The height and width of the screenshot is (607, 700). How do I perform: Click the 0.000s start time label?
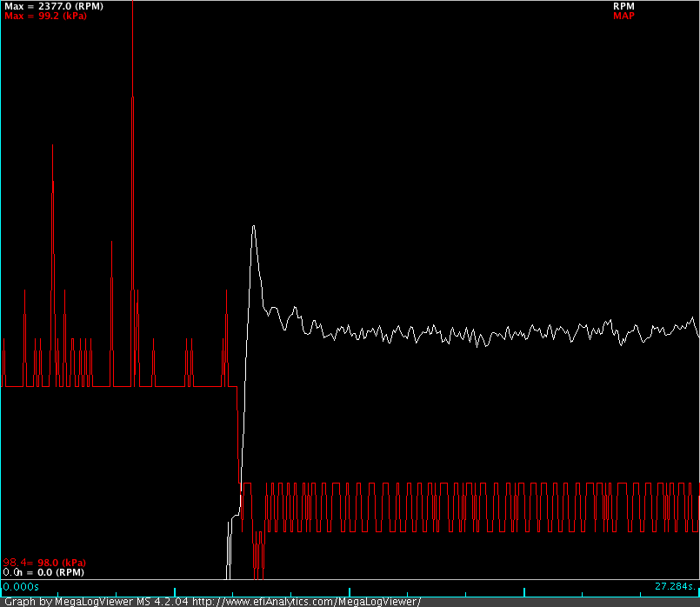coord(16,587)
